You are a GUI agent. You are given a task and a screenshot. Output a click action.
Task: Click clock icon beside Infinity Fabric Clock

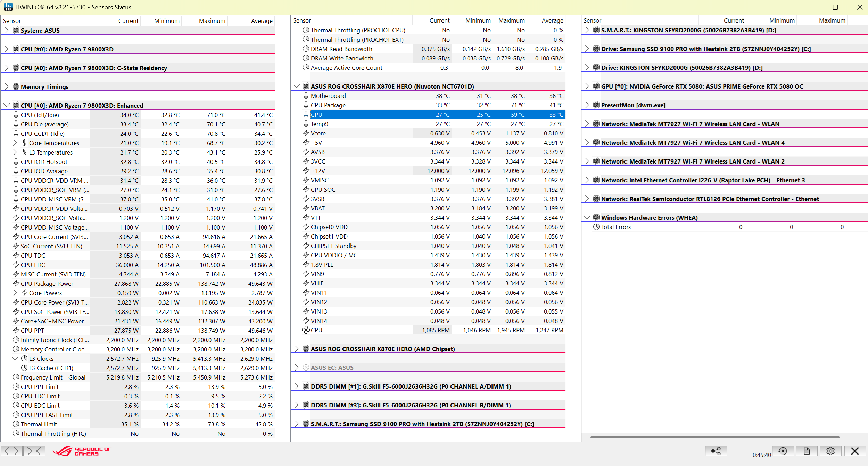(16, 340)
